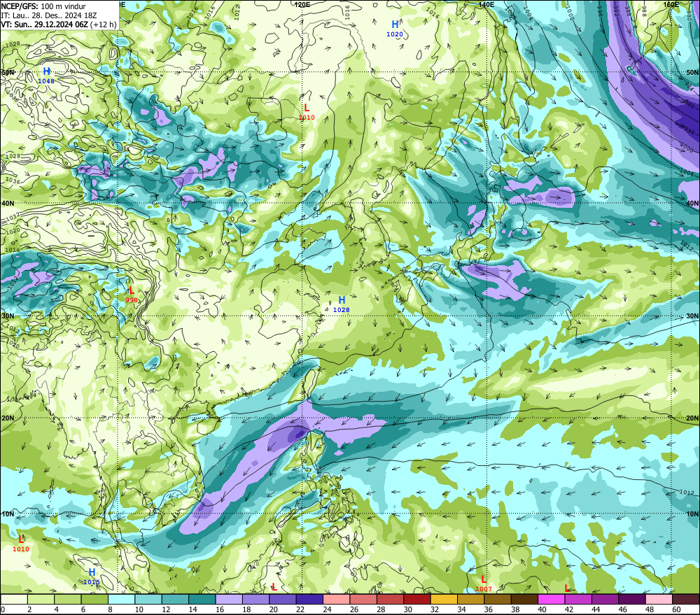Viewport: 700px width, 615px height.
Task: Click the legend value label 20
Action: [x=273, y=609]
